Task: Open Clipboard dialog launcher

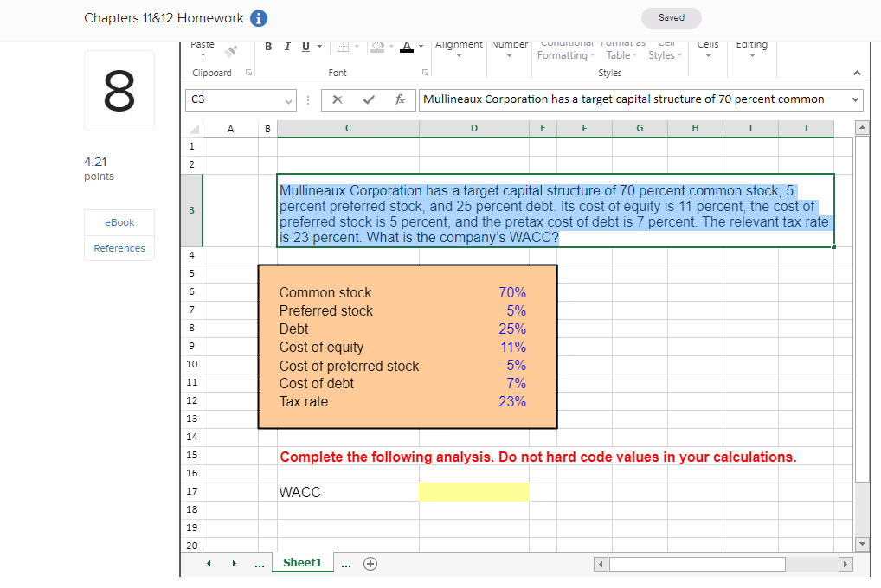Action: coord(248,73)
